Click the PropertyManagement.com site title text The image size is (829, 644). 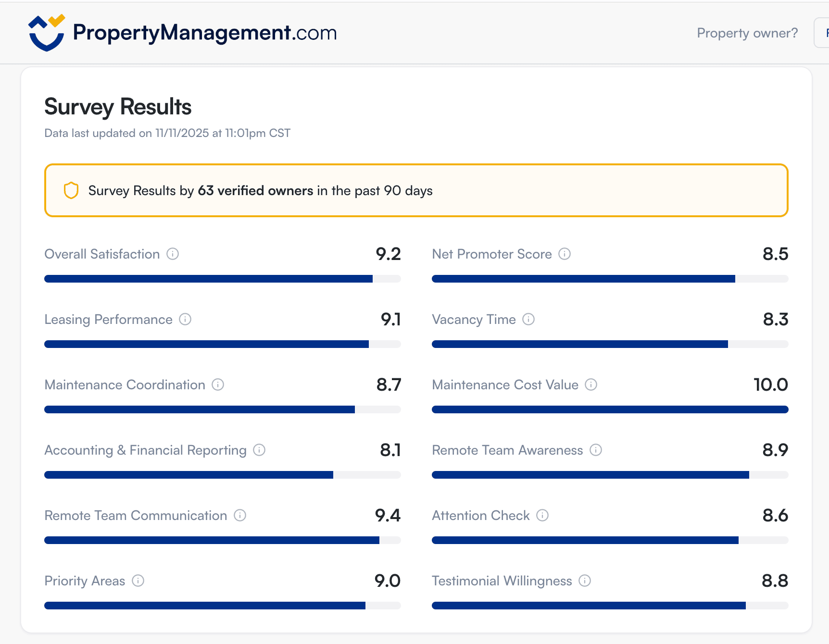pyautogui.click(x=204, y=32)
